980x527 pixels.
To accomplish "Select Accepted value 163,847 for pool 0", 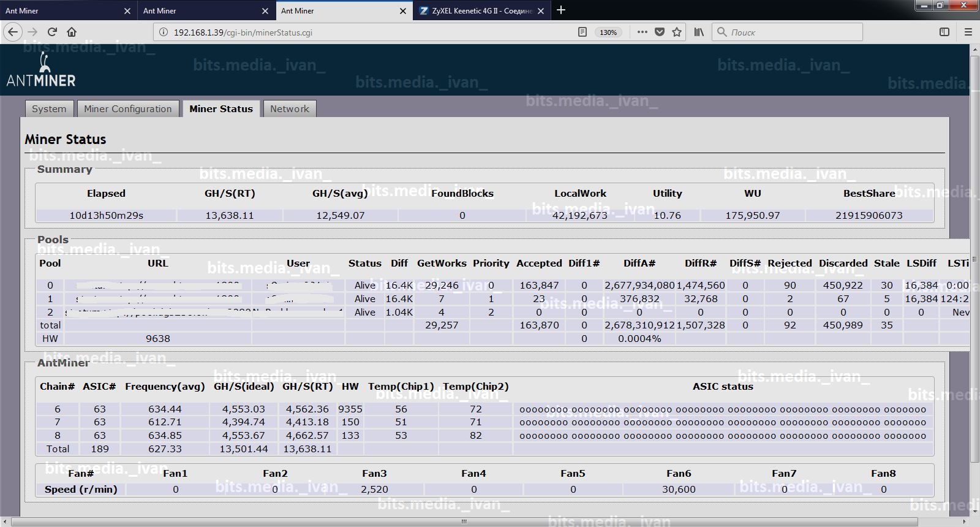I will 538,285.
